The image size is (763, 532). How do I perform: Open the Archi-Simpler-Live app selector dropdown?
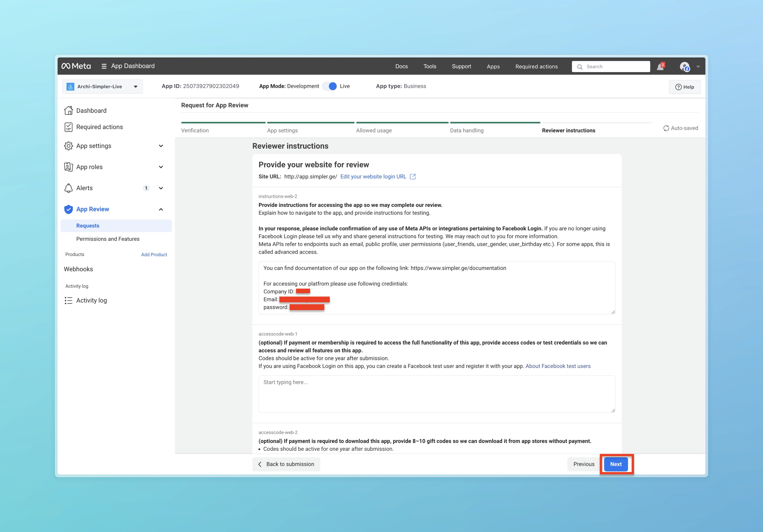(102, 87)
